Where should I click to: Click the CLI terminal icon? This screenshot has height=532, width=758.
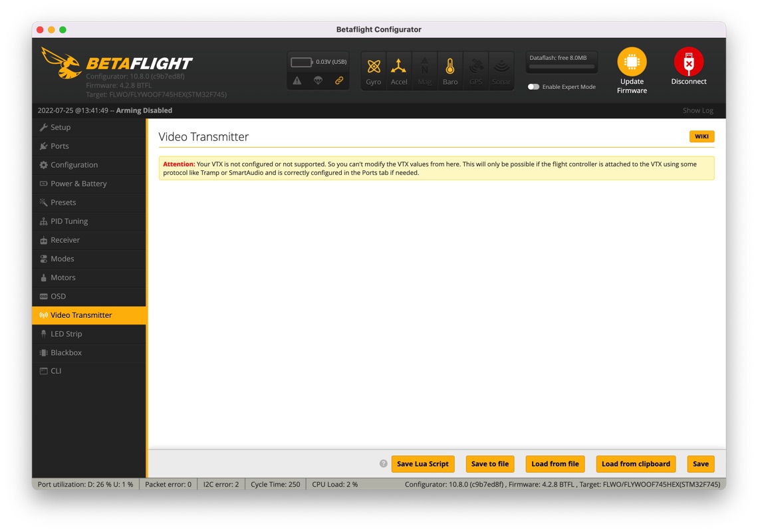coord(43,371)
